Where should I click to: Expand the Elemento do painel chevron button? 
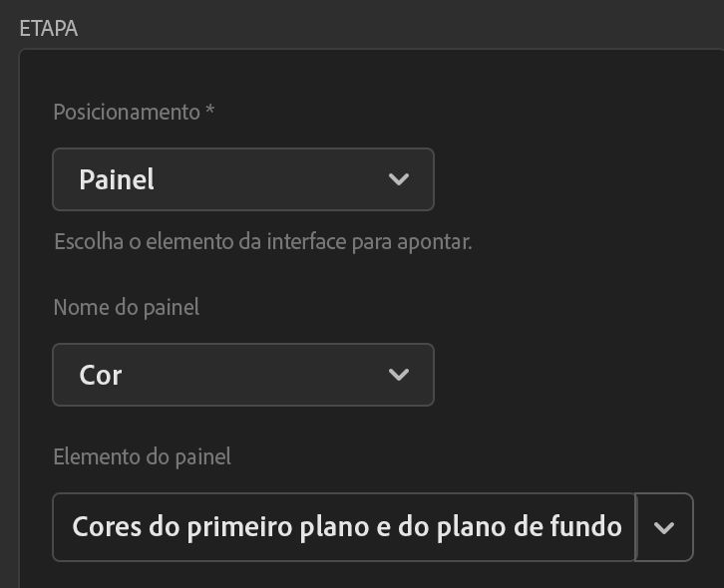pyautogui.click(x=664, y=527)
